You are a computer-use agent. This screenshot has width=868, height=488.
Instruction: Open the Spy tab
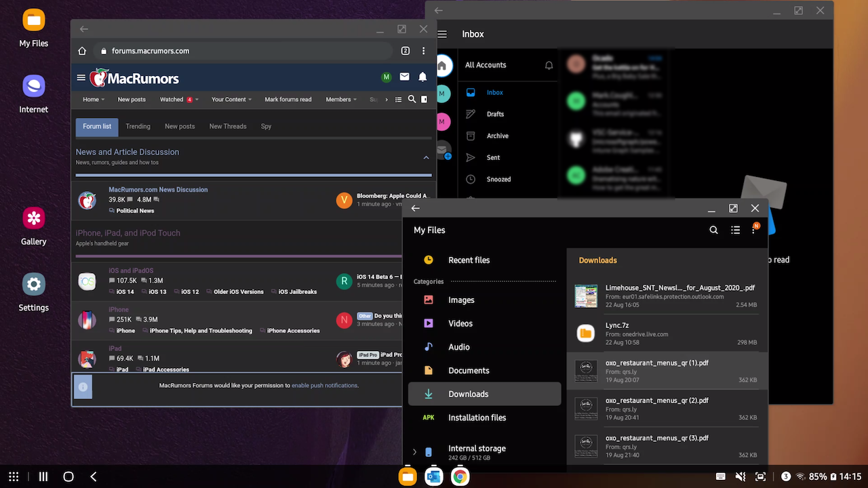266,127
